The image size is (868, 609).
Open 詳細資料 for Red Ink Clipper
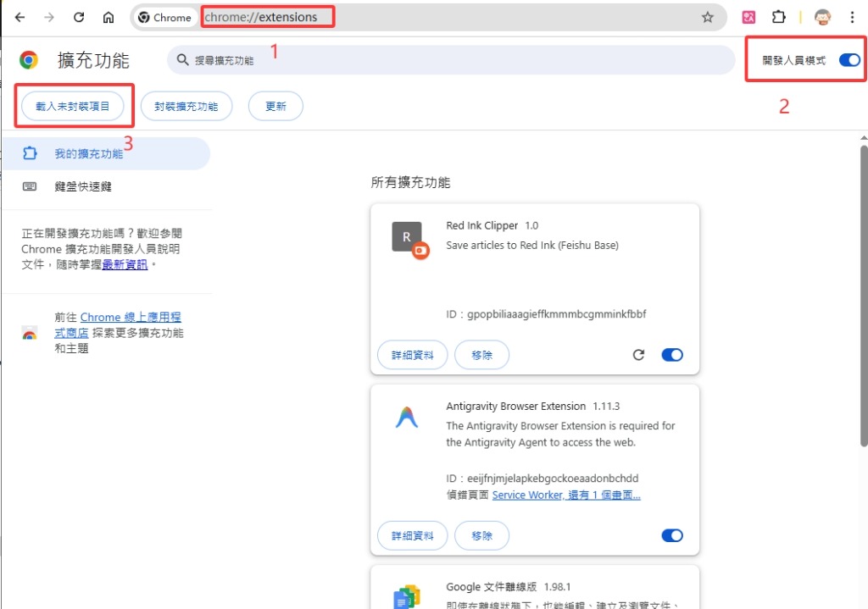tap(413, 355)
